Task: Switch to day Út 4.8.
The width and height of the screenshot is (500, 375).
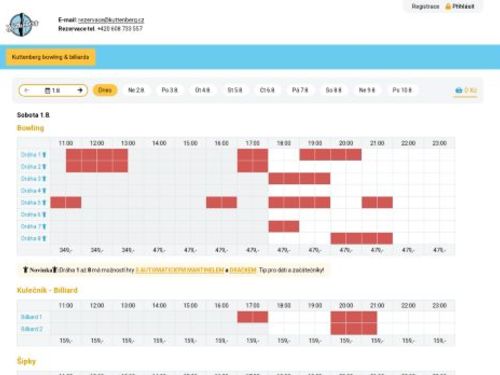Action: [x=202, y=90]
